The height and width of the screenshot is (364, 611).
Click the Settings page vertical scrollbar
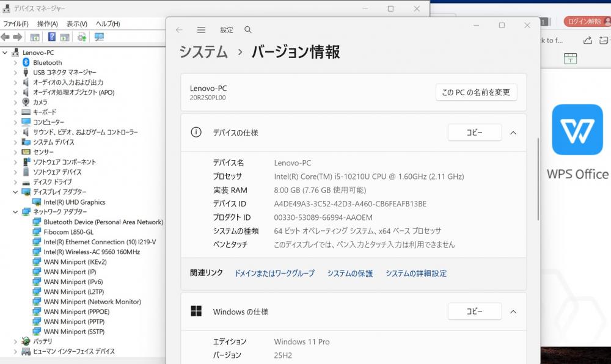[538, 178]
